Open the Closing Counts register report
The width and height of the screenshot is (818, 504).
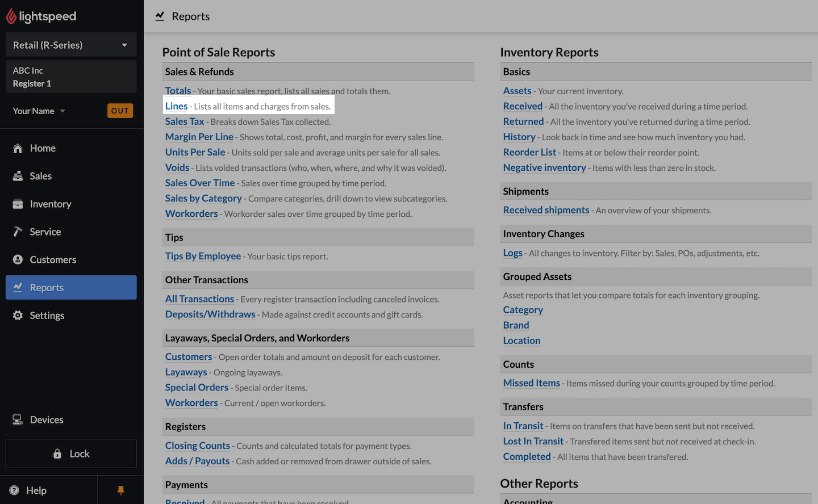(197, 446)
